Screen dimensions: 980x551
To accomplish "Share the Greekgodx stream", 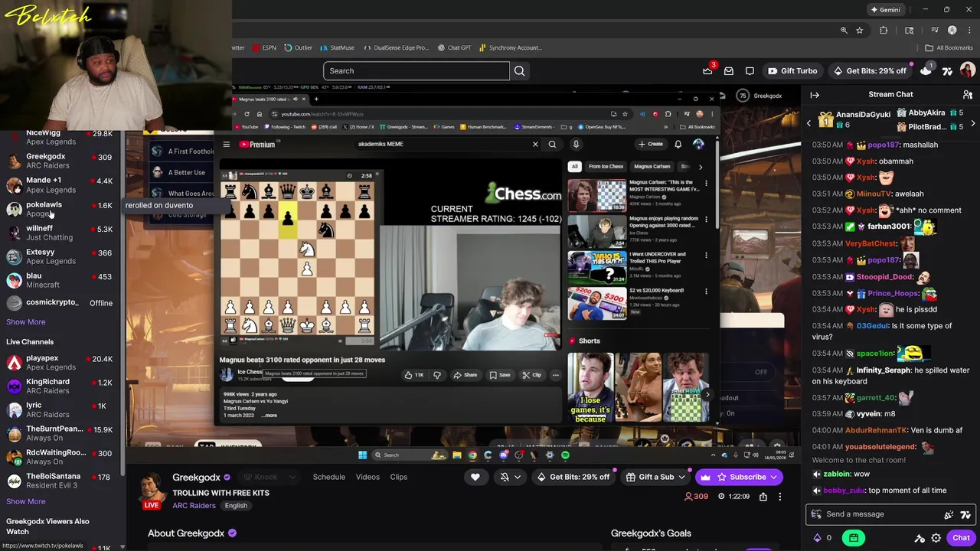I will 763,497.
